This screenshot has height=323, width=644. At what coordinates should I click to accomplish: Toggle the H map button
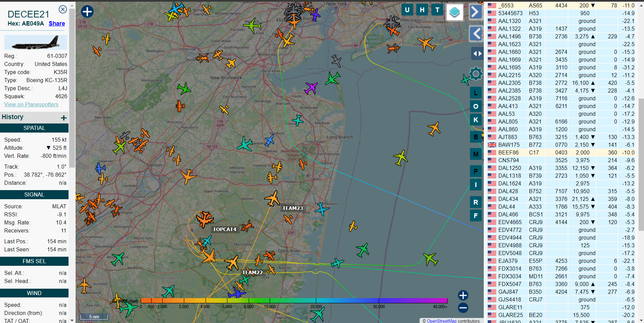[422, 10]
